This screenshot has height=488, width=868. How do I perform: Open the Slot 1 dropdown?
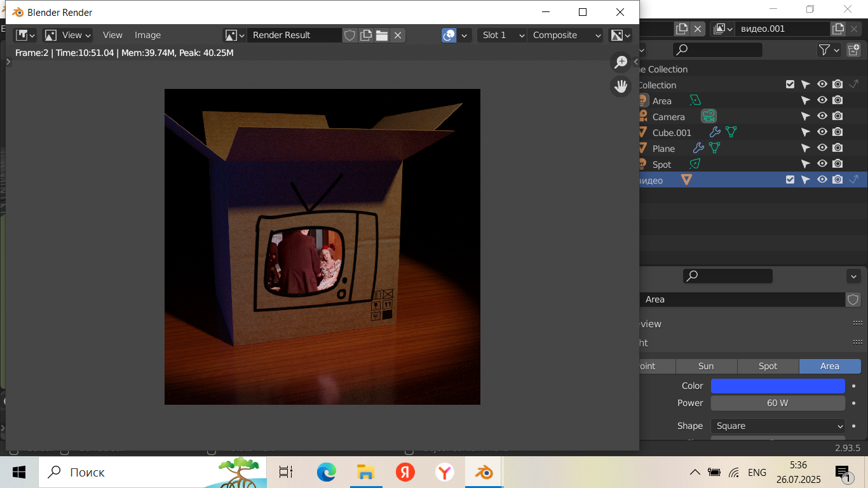[x=502, y=36]
